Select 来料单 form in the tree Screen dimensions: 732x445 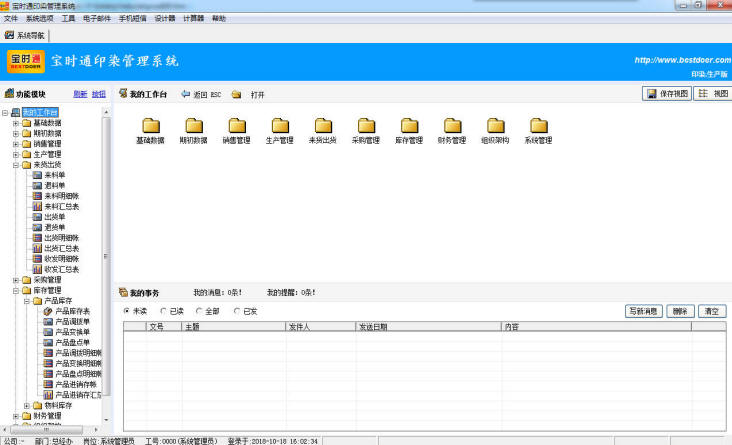pyautogui.click(x=55, y=175)
